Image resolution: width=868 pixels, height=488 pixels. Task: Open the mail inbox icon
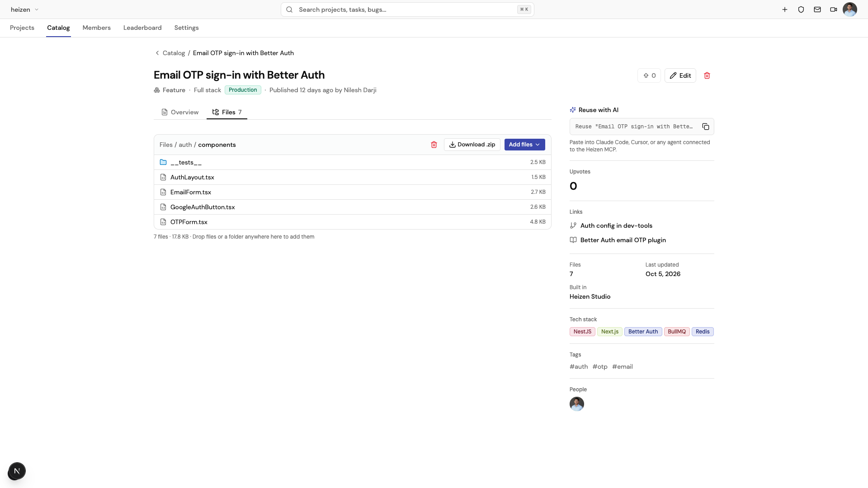pos(817,9)
